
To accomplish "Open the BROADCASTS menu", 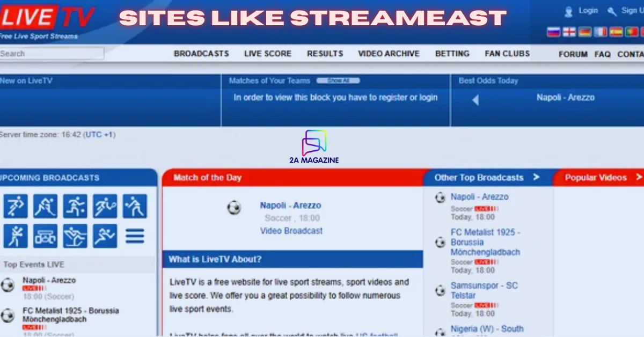I will pos(201,54).
